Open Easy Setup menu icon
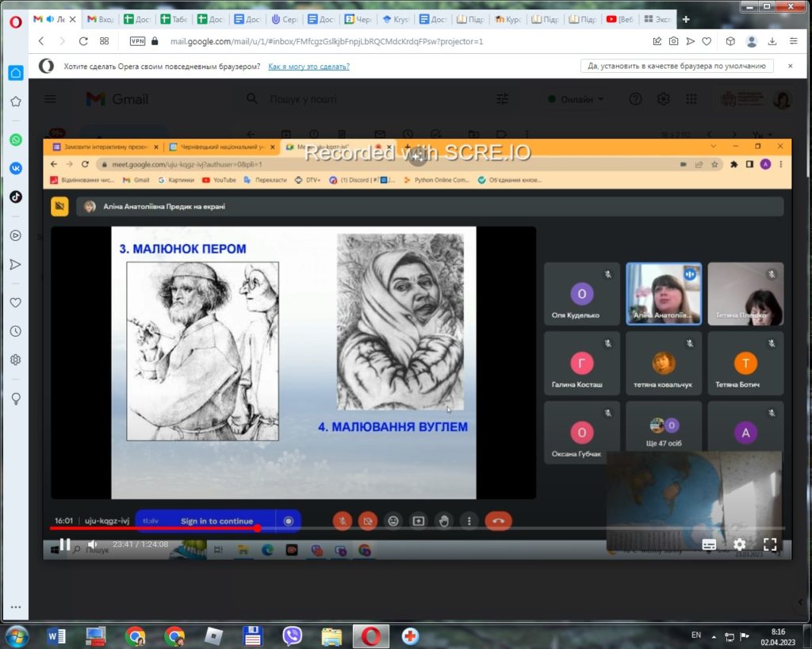Image resolution: width=812 pixels, height=649 pixels. (x=793, y=41)
